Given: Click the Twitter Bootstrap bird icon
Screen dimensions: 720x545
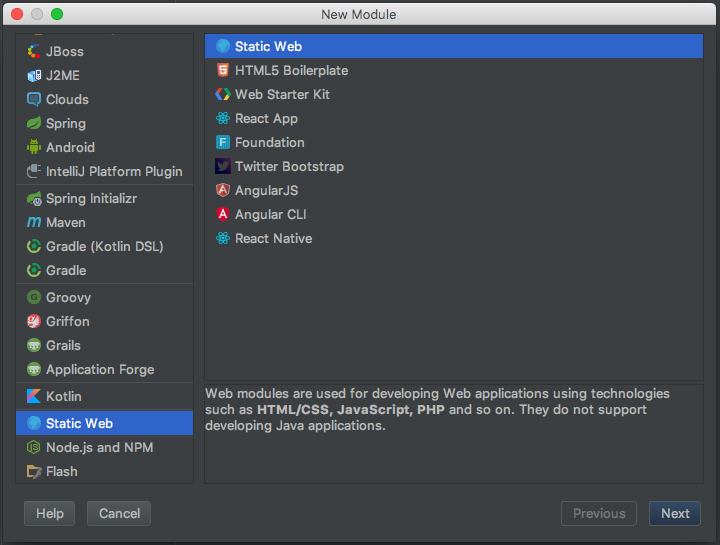Looking at the screenshot, I should coord(223,166).
